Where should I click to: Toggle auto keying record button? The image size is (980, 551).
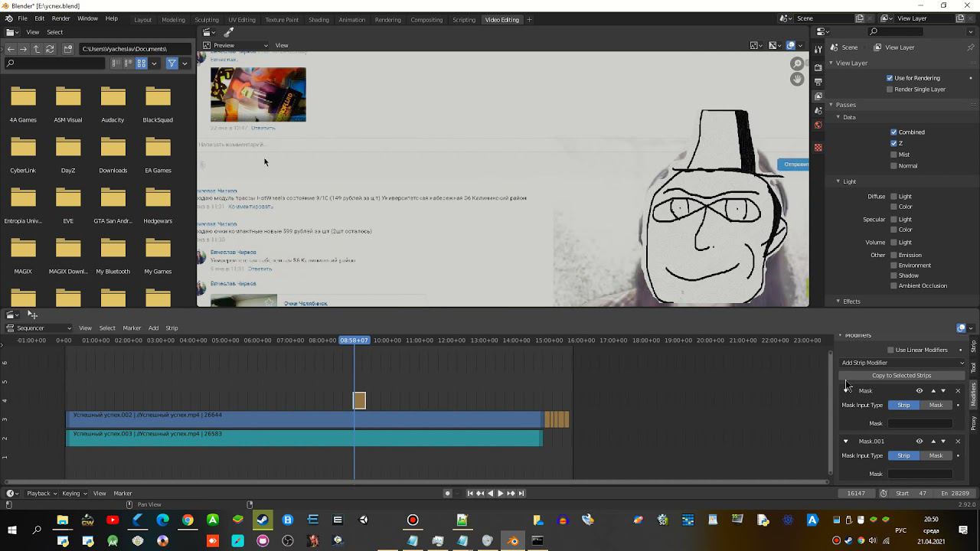[x=448, y=494]
